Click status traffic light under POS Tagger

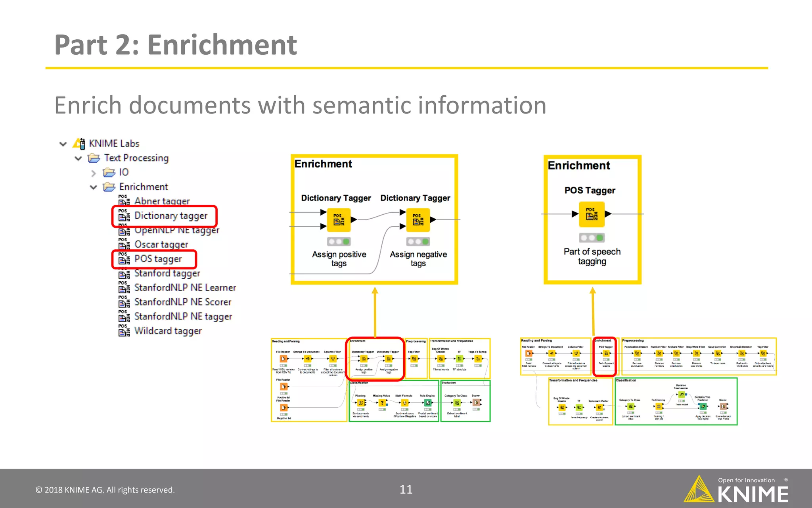[592, 238]
